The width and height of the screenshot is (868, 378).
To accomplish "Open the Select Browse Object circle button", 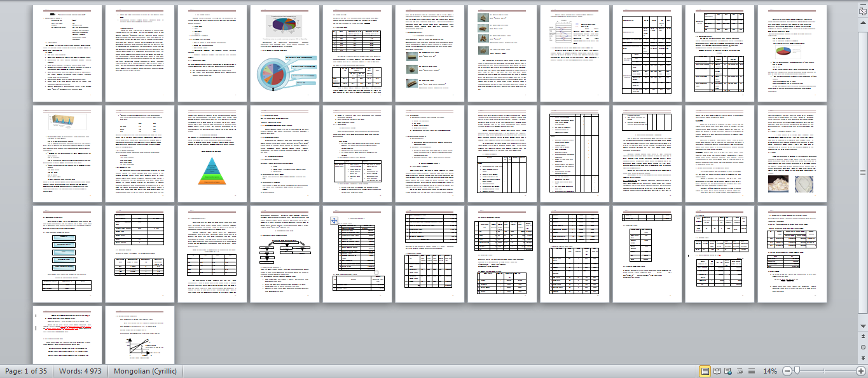I will (862, 348).
